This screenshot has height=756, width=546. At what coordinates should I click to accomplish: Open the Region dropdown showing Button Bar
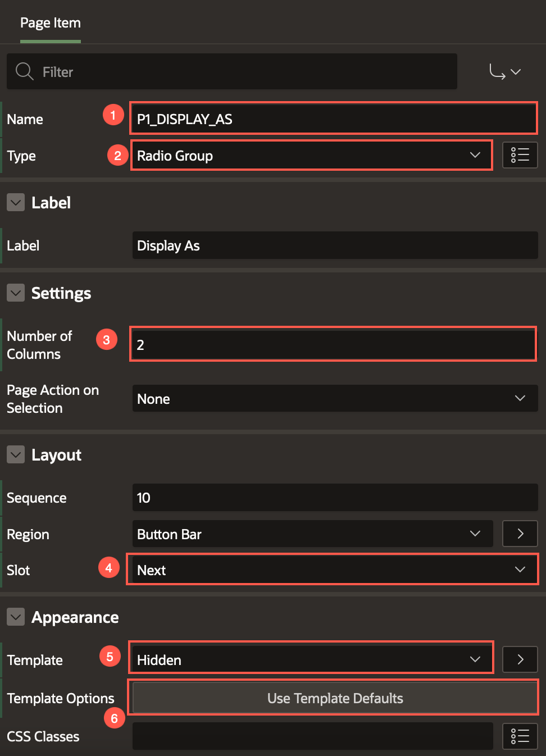click(312, 534)
